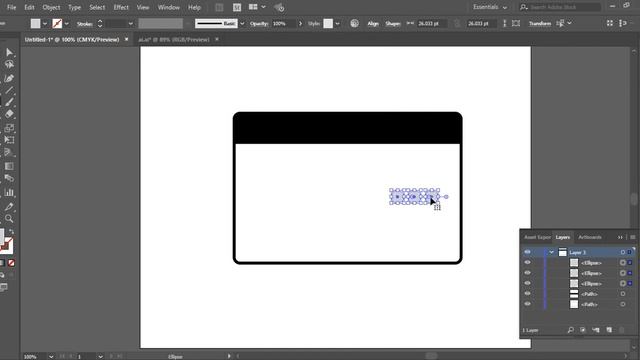Select the Lasso tool in toolbar
The width and height of the screenshot is (640, 360).
pos(9,64)
